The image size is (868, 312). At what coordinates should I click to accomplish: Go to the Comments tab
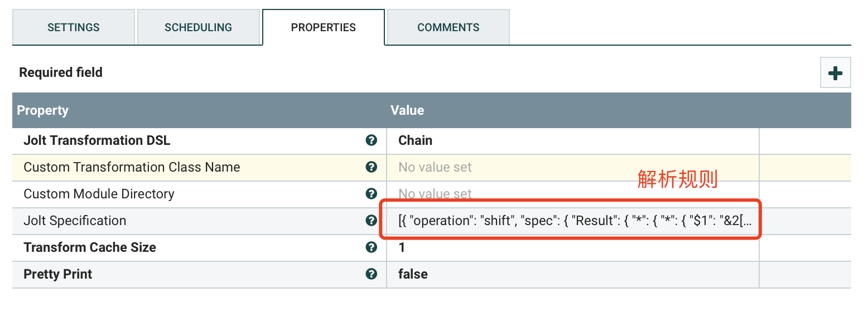[449, 27]
